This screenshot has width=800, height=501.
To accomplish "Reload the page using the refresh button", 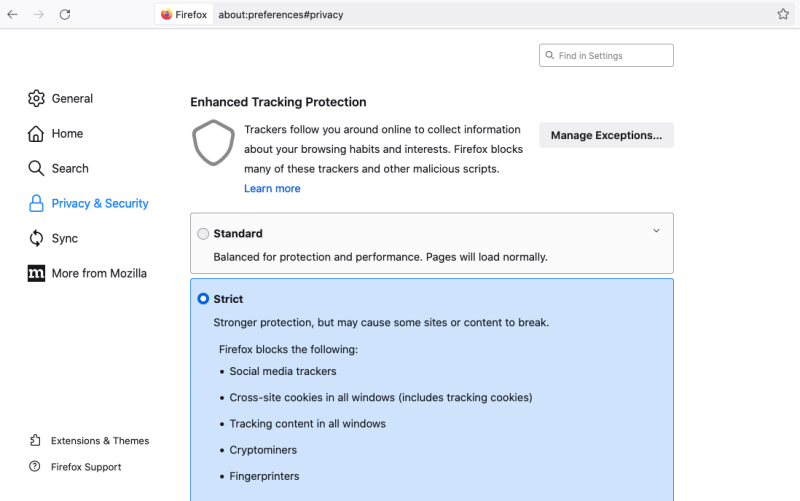I will [x=65, y=15].
